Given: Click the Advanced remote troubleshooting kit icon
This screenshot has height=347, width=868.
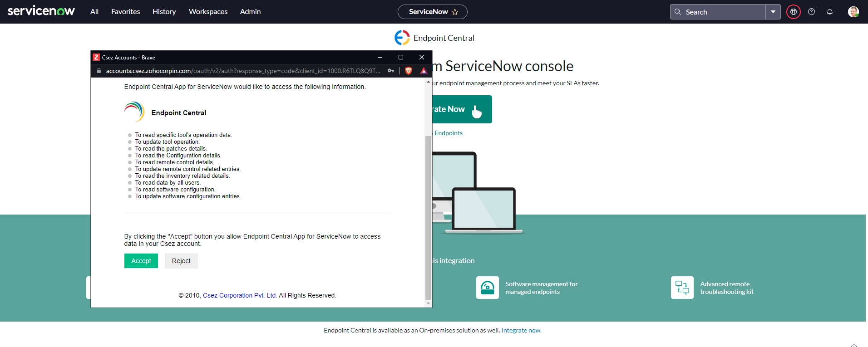Looking at the screenshot, I should (x=682, y=288).
